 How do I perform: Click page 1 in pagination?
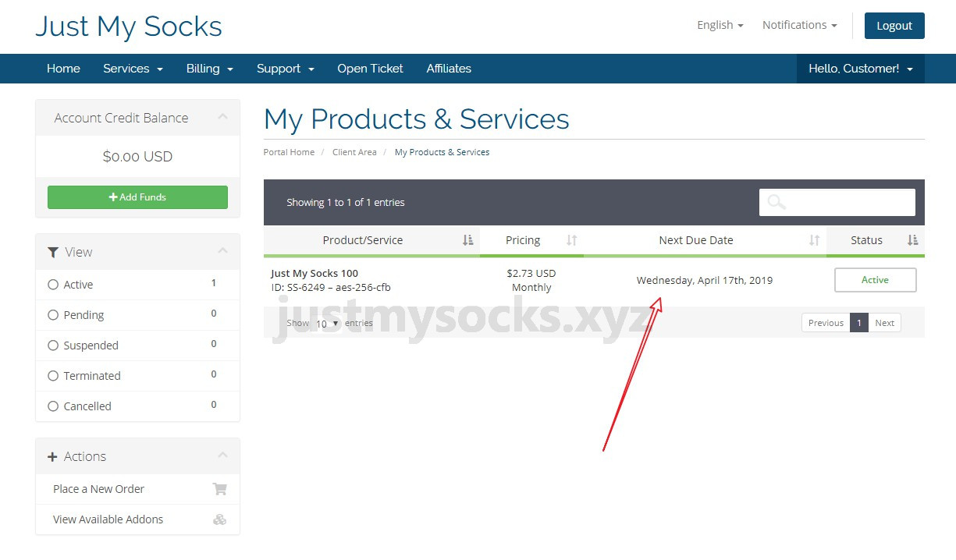click(x=859, y=323)
